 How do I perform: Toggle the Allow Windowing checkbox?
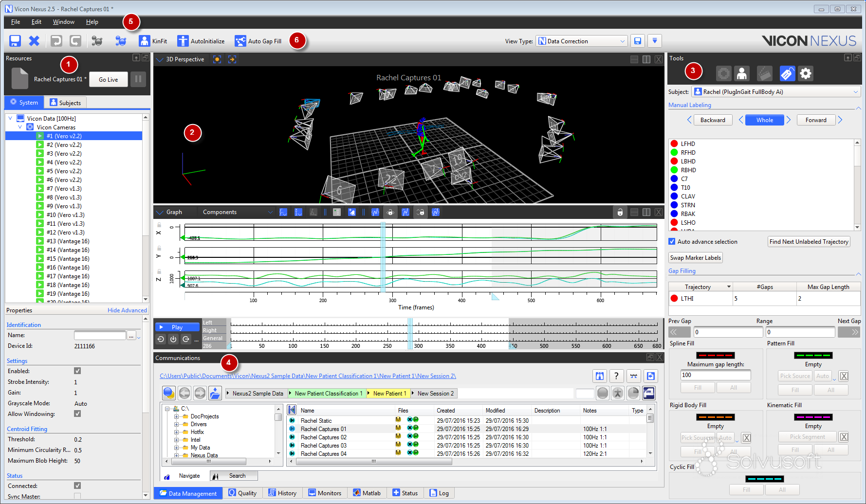tap(77, 414)
